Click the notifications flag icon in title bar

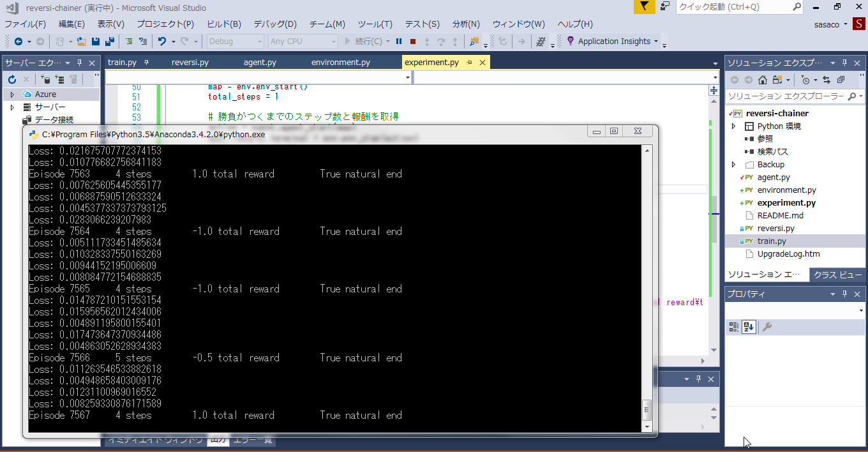click(644, 6)
